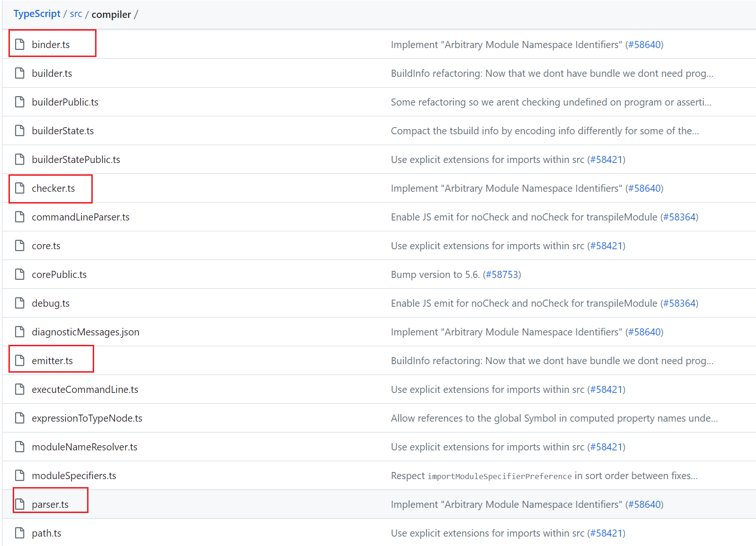The width and height of the screenshot is (756, 546).
Task: Open 'Compact the tsbuild info' commit message
Action: tap(545, 130)
